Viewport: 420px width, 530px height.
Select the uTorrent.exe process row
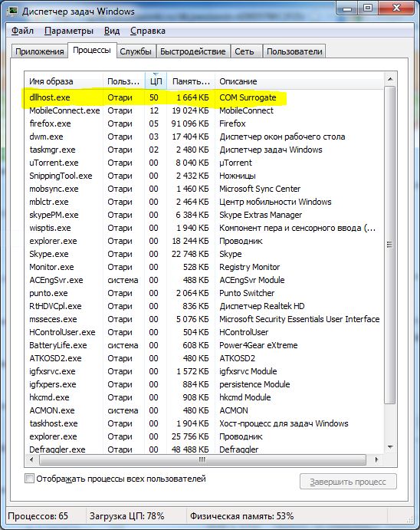(x=205, y=163)
